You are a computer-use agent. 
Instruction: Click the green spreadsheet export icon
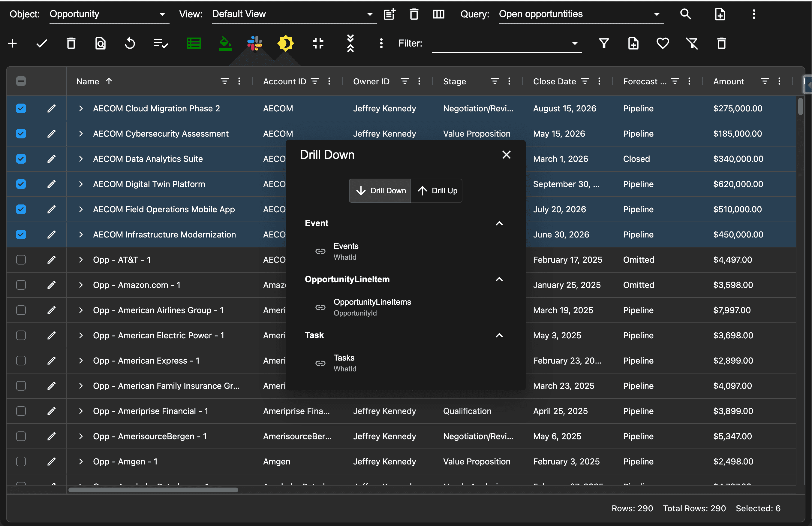click(194, 43)
